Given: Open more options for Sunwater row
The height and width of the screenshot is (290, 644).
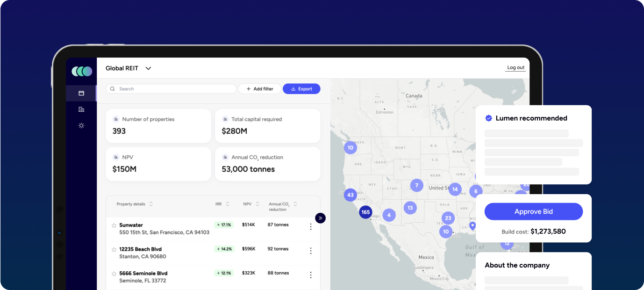Looking at the screenshot, I should (x=311, y=227).
